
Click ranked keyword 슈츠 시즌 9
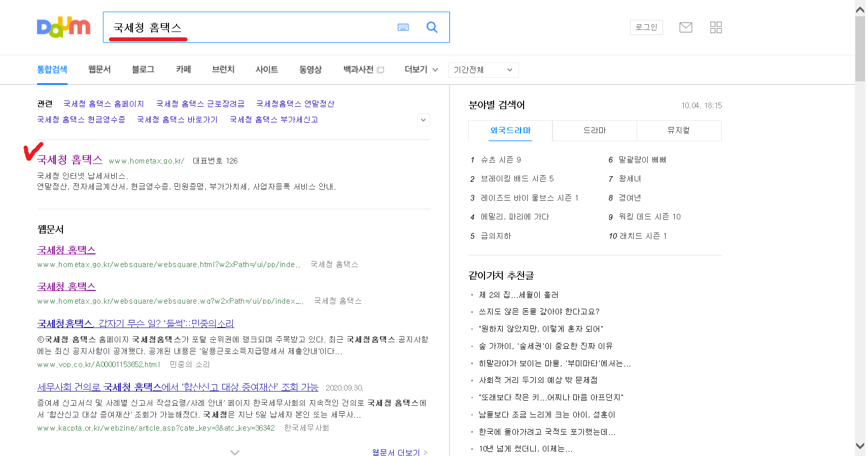(x=501, y=160)
